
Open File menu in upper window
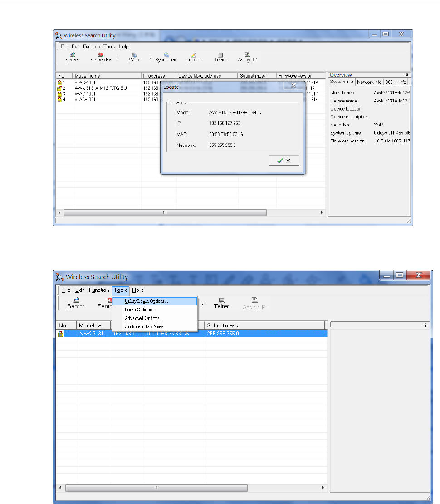(x=64, y=46)
